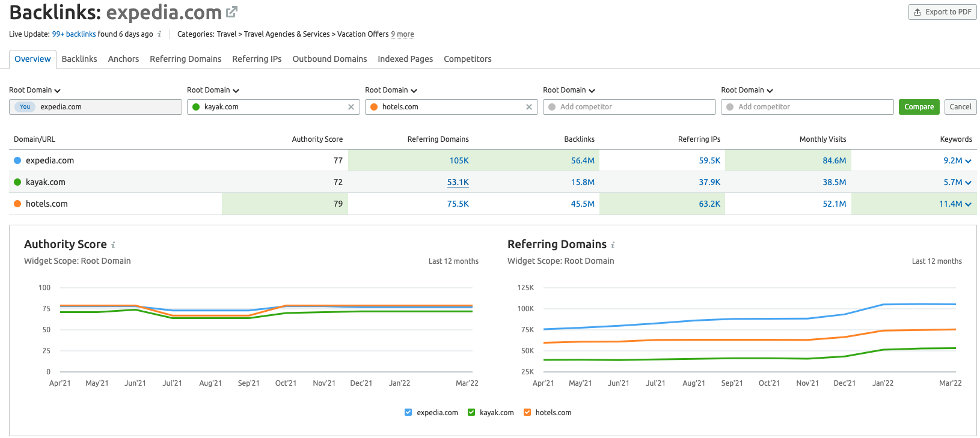Open expedia.com Monthly Visits 84.6M link
Viewport: 980px width, 438px height.
point(834,160)
